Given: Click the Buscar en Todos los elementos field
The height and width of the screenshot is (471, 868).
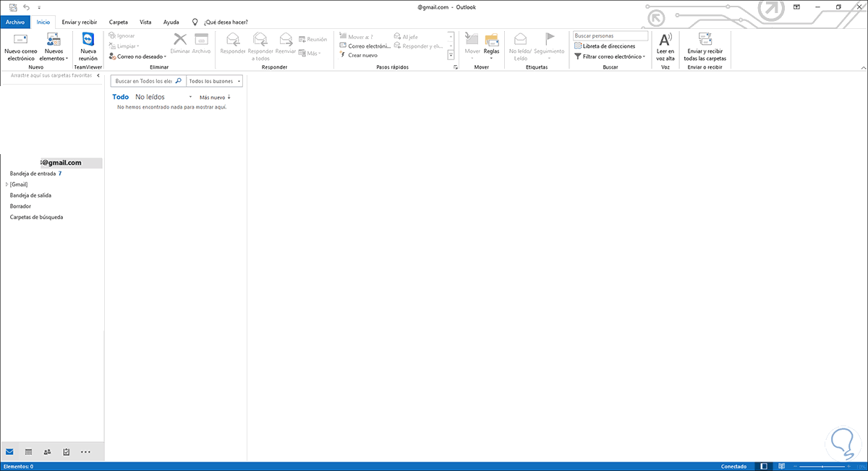Looking at the screenshot, I should (148, 82).
